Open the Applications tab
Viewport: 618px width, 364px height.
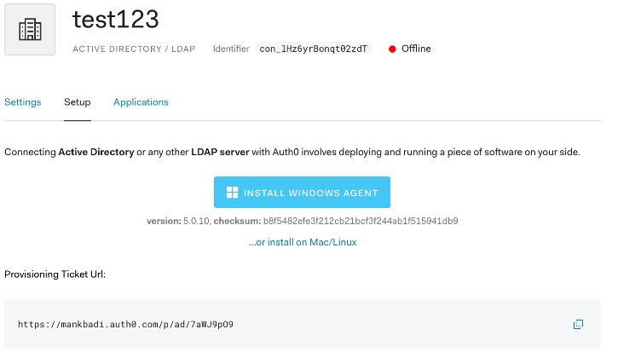click(x=142, y=102)
